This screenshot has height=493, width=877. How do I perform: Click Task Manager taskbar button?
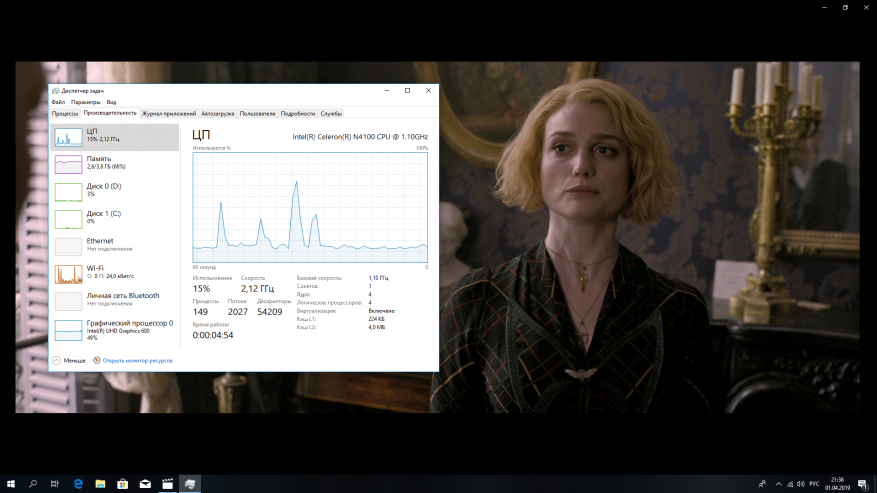(190, 483)
